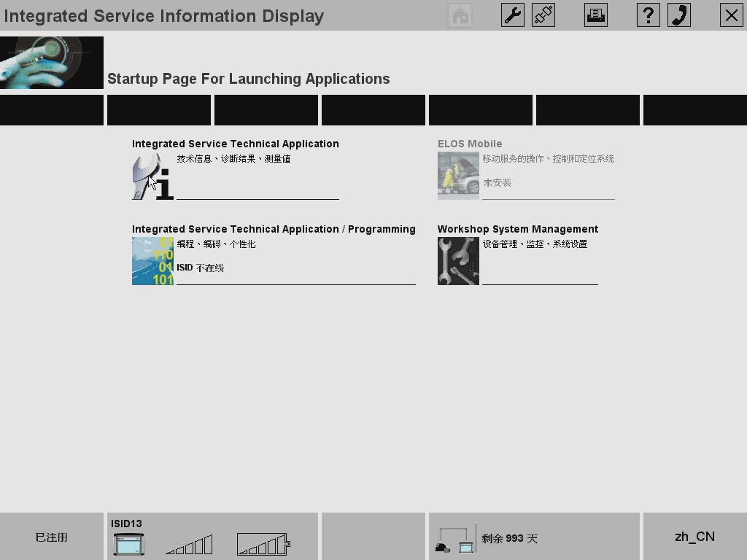Image resolution: width=747 pixels, height=560 pixels.
Task: Click the 设备管理、监控、系统设置 description text
Action: 535,244
